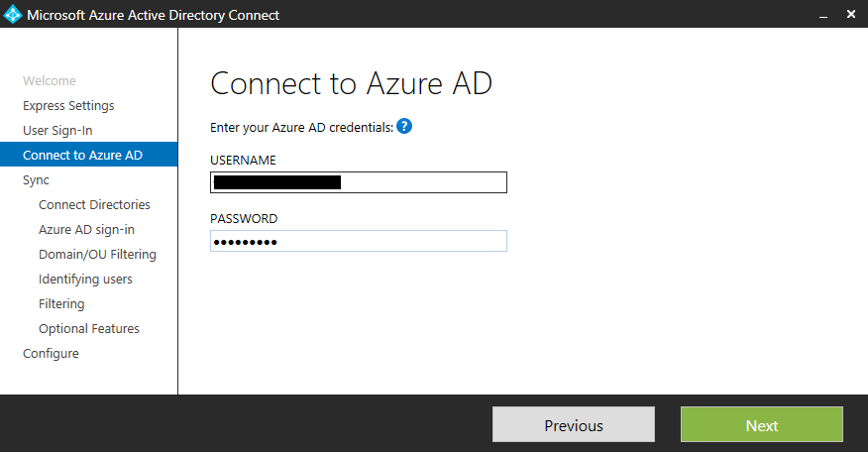The height and width of the screenshot is (452, 868).
Task: Minimize the Azure AD Connect window
Action: click(823, 15)
